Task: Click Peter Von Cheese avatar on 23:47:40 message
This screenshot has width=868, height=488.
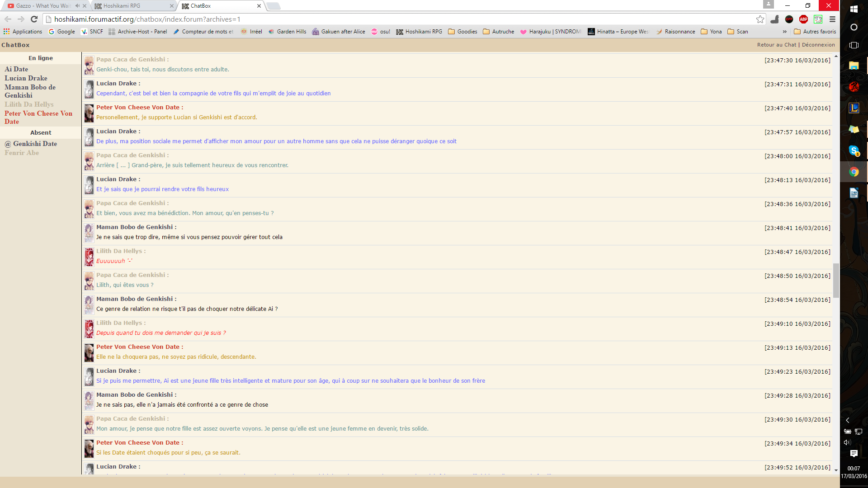Action: pos(89,113)
